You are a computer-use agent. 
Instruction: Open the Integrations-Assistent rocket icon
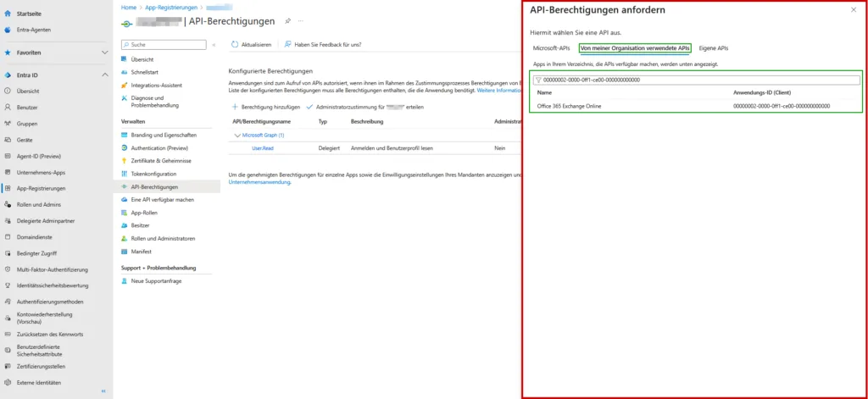tap(125, 86)
